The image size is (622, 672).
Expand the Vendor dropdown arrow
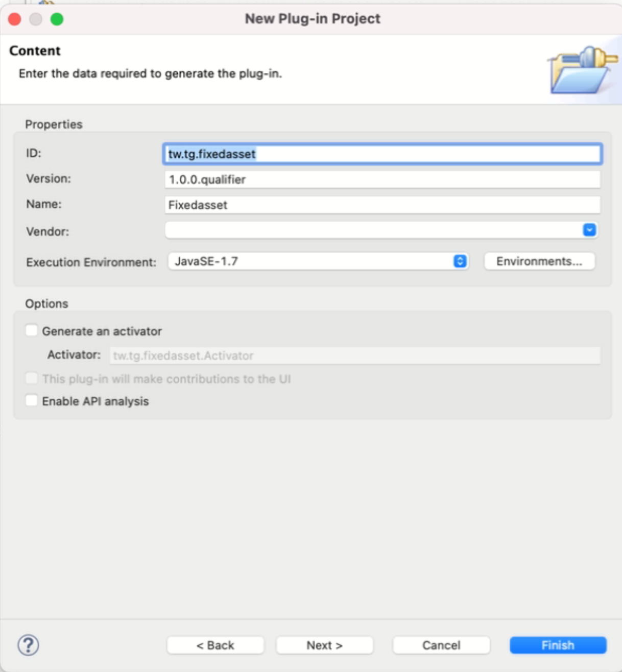click(589, 230)
